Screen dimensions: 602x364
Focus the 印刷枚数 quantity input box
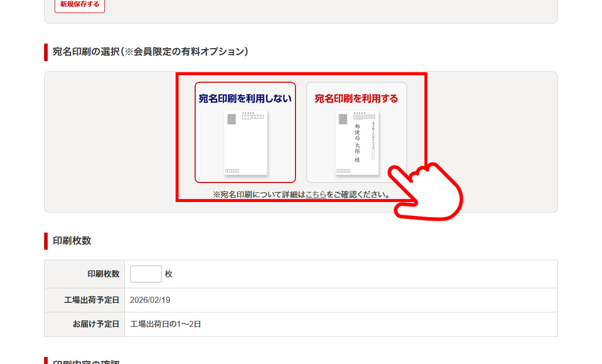point(145,274)
